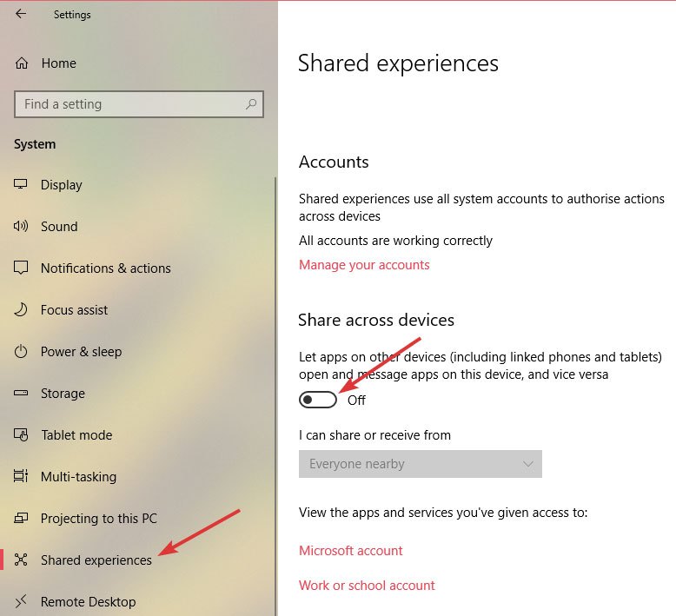Open Home settings page

58,63
